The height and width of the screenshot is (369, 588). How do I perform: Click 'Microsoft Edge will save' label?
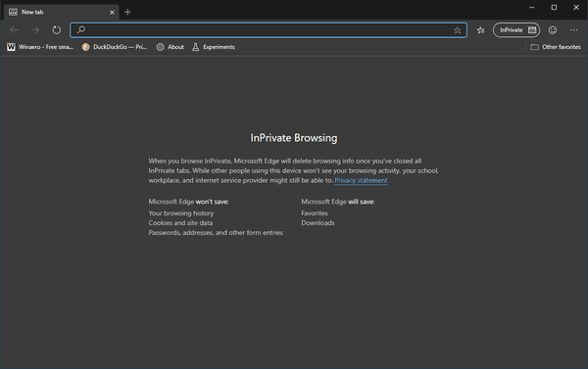click(x=337, y=202)
